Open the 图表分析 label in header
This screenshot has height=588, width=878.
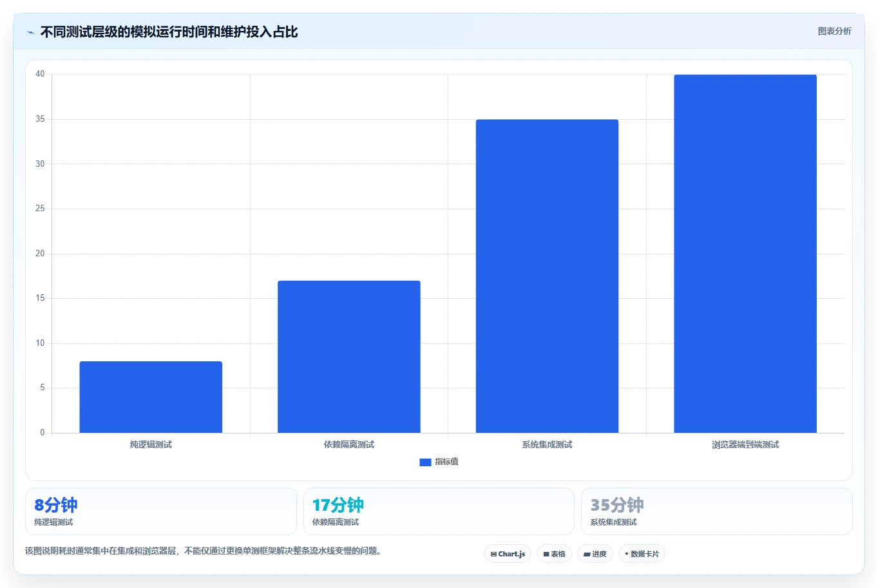834,31
